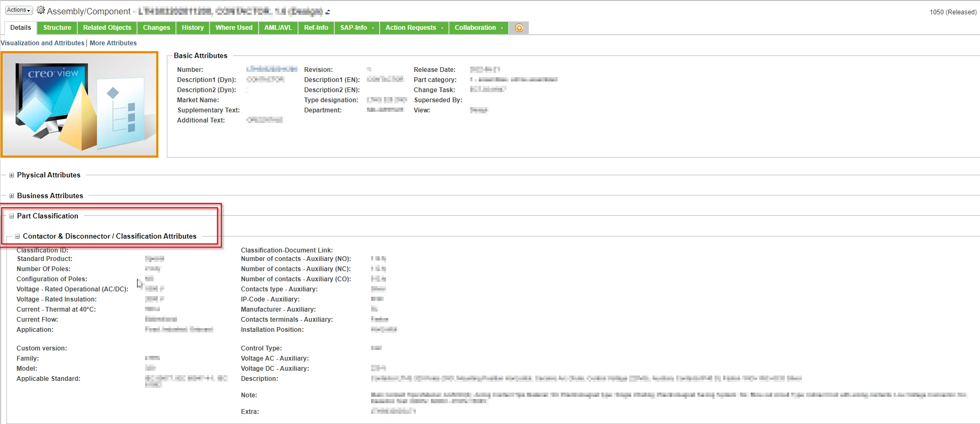Click the Current - Thermal at 40°C label

pos(56,309)
